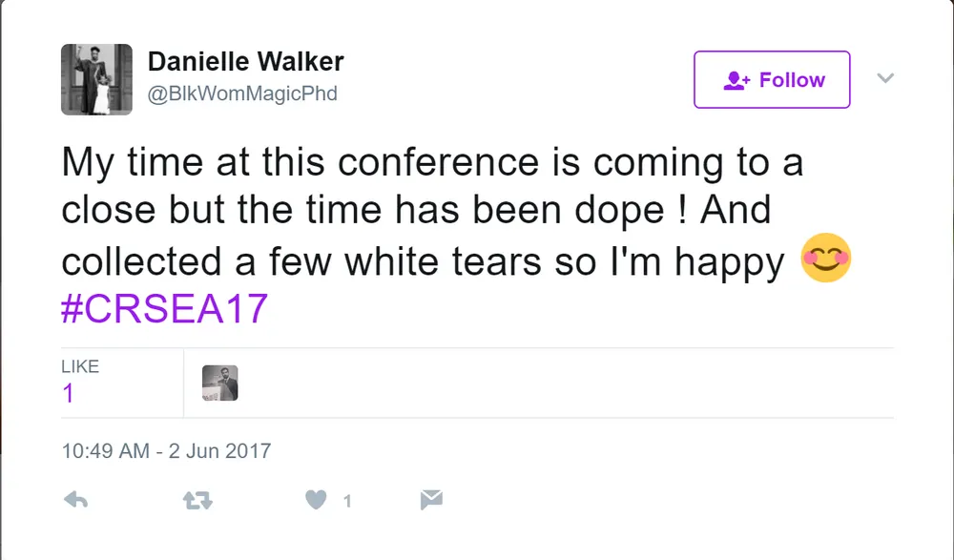954x560 pixels.
Task: Follow Danielle Walker
Action: 772,80
